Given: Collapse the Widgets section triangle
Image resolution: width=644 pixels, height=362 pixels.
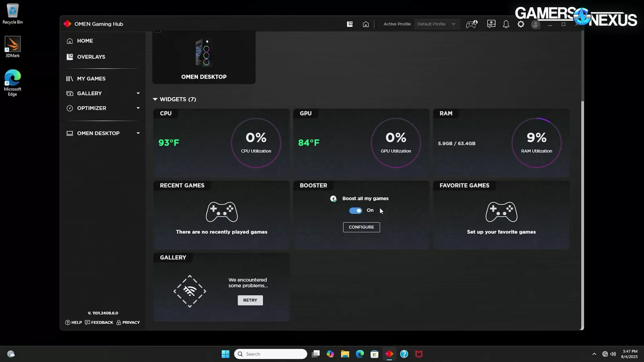Looking at the screenshot, I should click(155, 99).
